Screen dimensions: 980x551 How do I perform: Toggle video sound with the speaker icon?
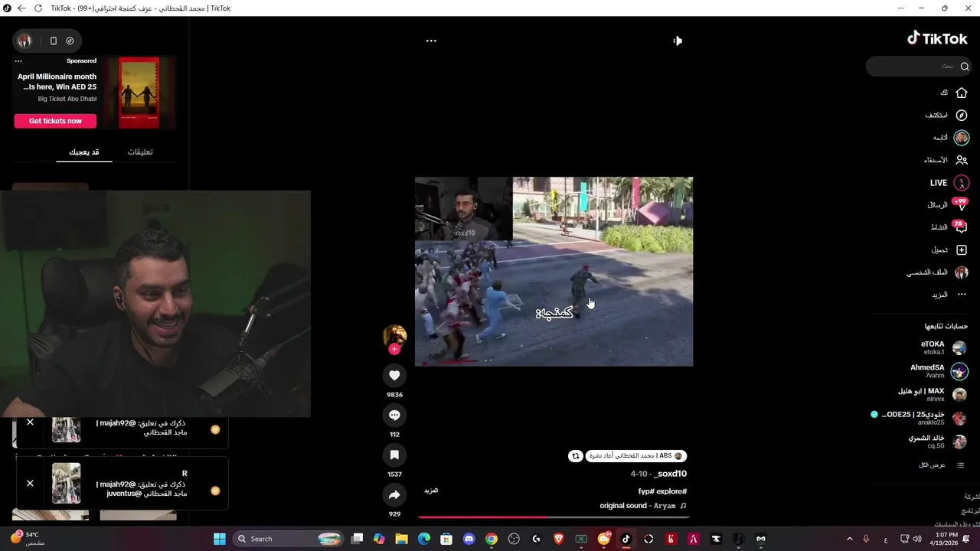coord(678,41)
